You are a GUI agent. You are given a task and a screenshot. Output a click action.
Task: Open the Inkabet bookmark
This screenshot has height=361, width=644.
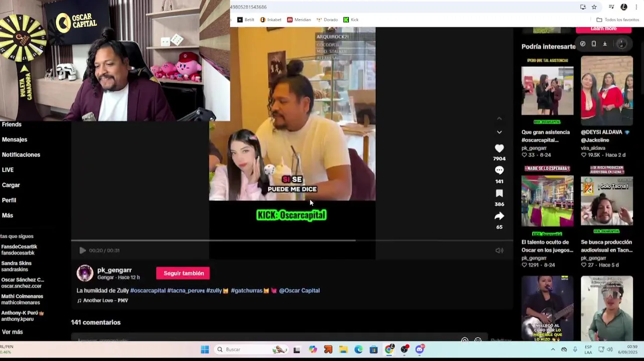[x=271, y=20]
